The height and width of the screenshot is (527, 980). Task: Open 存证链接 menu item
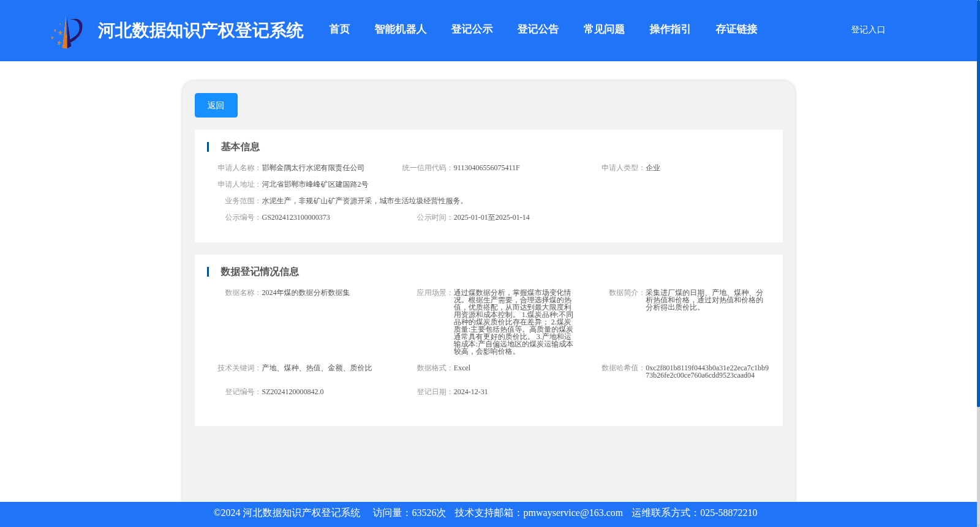click(736, 29)
